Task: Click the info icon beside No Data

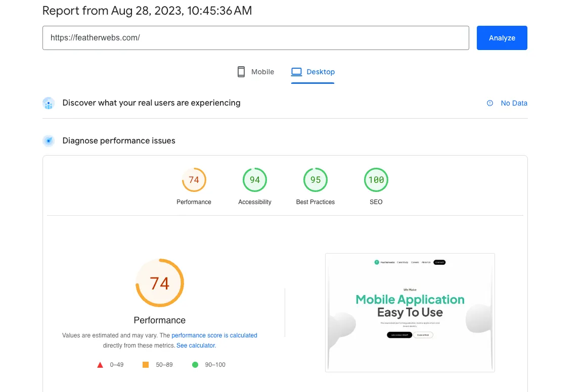Action: (489, 103)
